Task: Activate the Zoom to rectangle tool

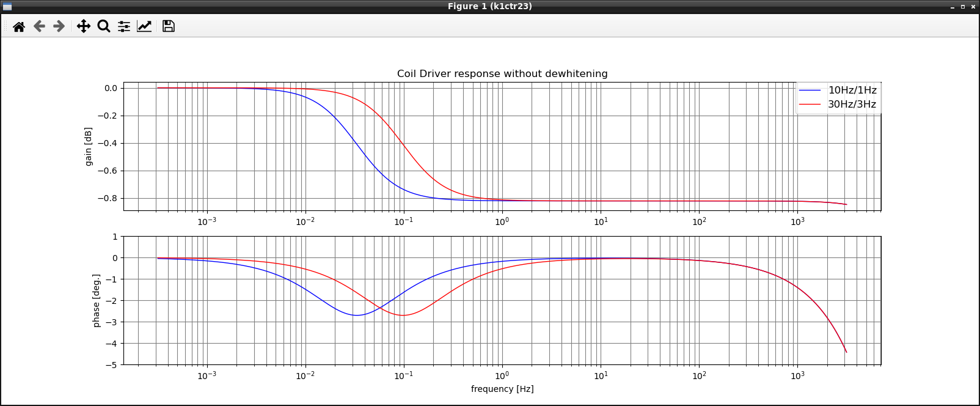Action: point(104,26)
